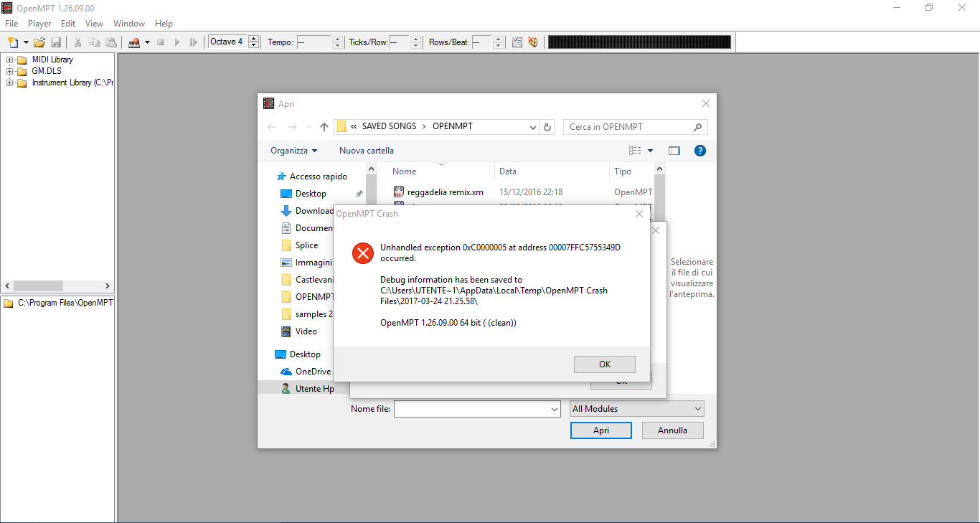This screenshot has width=980, height=523.
Task: Click OK in the OpenMPT Crash dialog
Action: pos(605,364)
